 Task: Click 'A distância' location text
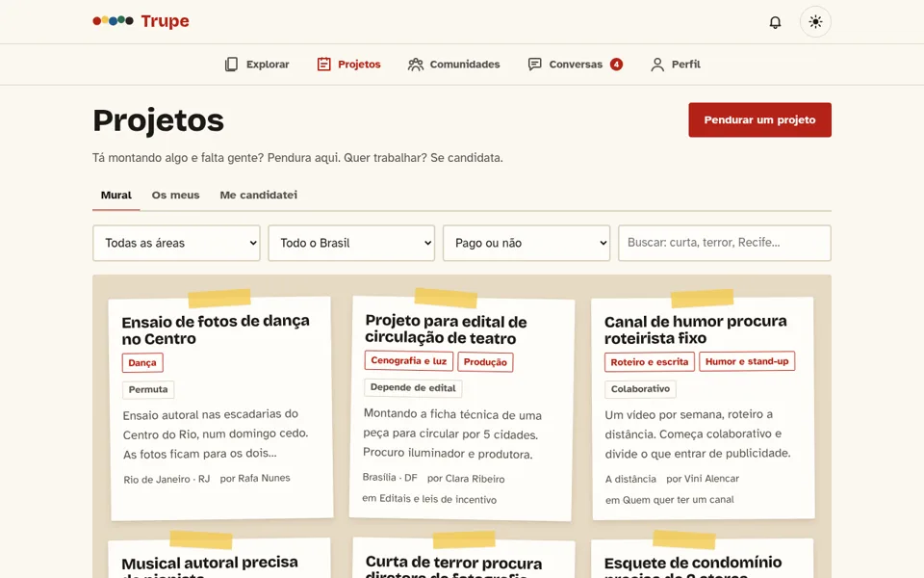coord(630,479)
